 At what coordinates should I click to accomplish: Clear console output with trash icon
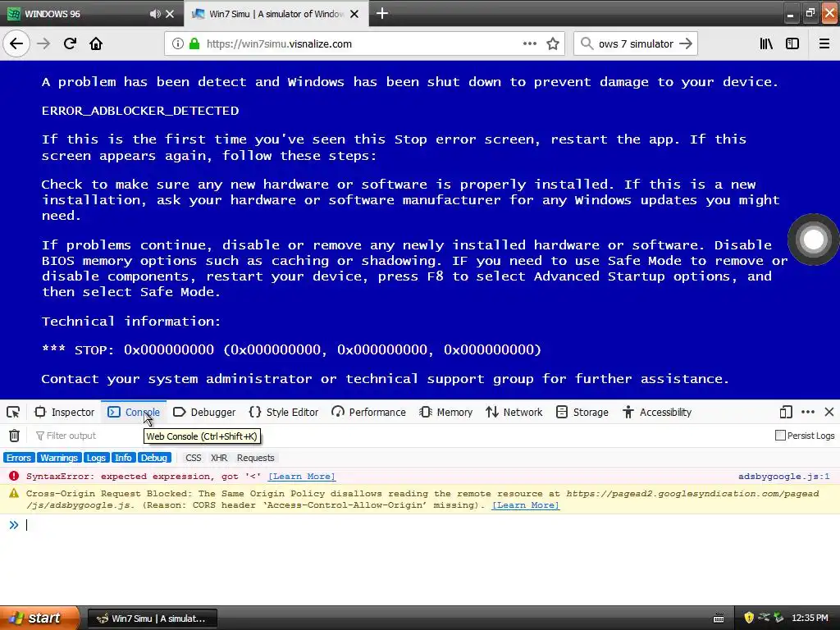pyautogui.click(x=15, y=436)
